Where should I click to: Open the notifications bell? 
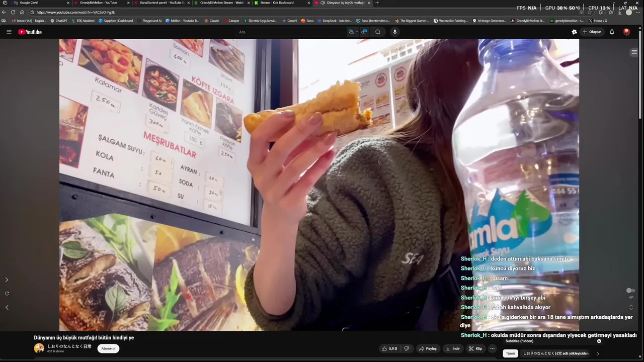click(612, 32)
